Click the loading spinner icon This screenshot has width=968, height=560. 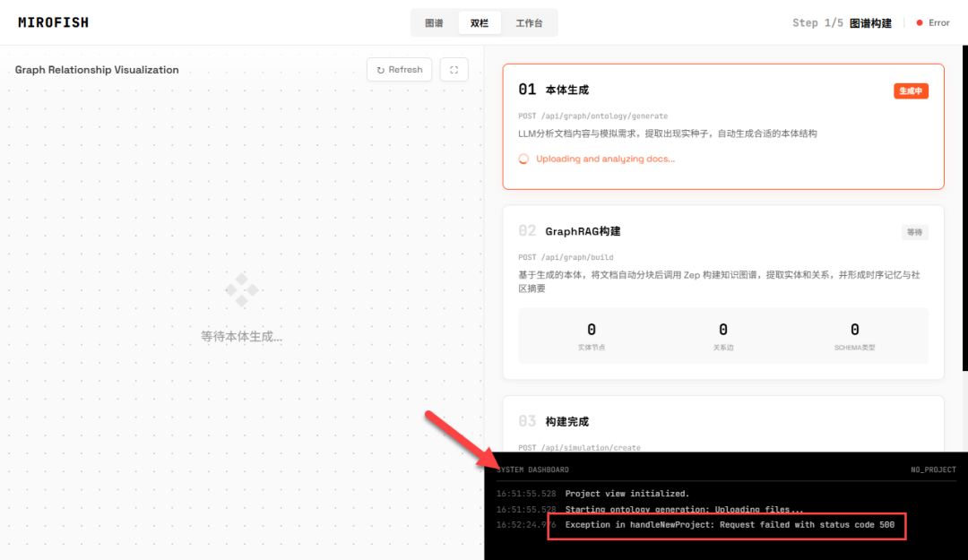(523, 159)
